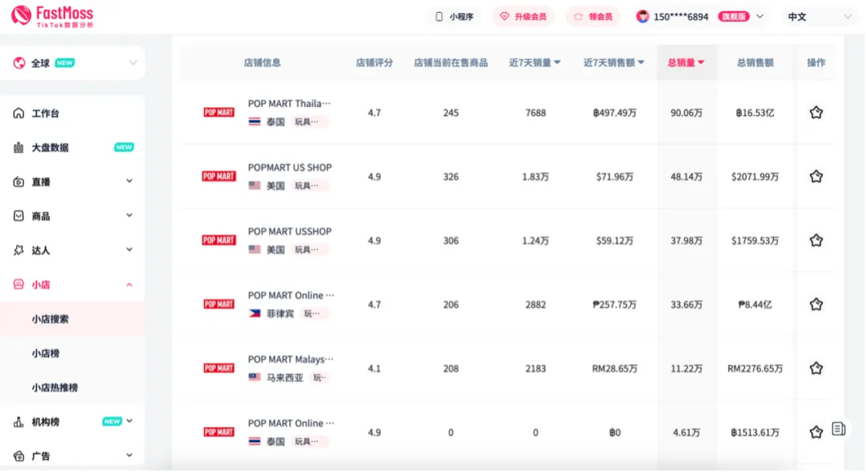This screenshot has width=868, height=472.
Task: Favorite the 4.61万 sales Thailand shop star
Action: pos(817,433)
